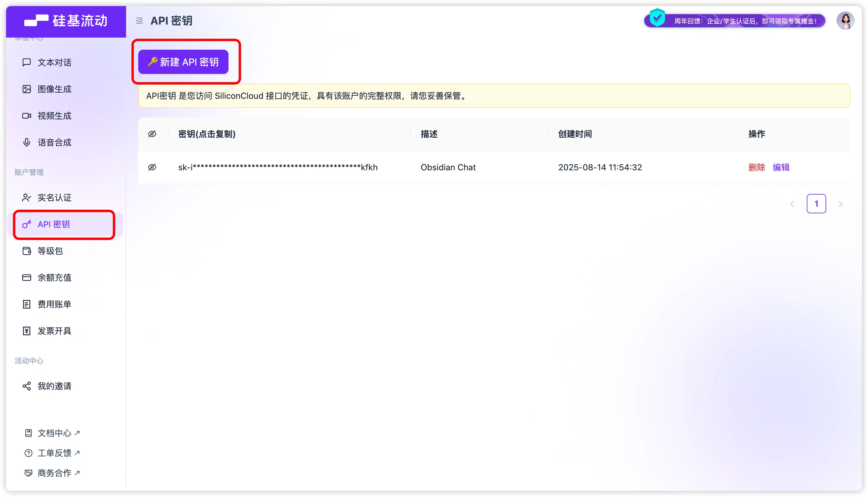Click the 新建 API 密钥 button

pos(183,62)
